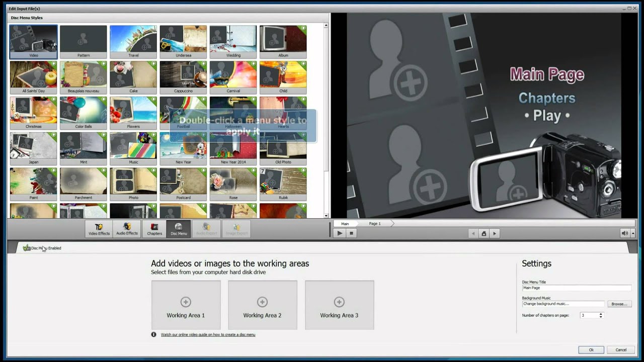The height and width of the screenshot is (362, 644).
Task: Select the Album menu style
Action: click(x=283, y=42)
